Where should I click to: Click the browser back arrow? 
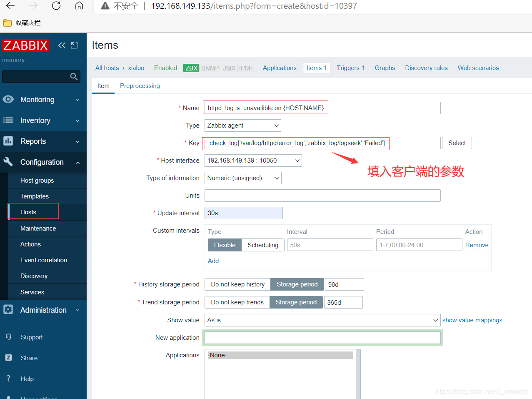pos(10,5)
